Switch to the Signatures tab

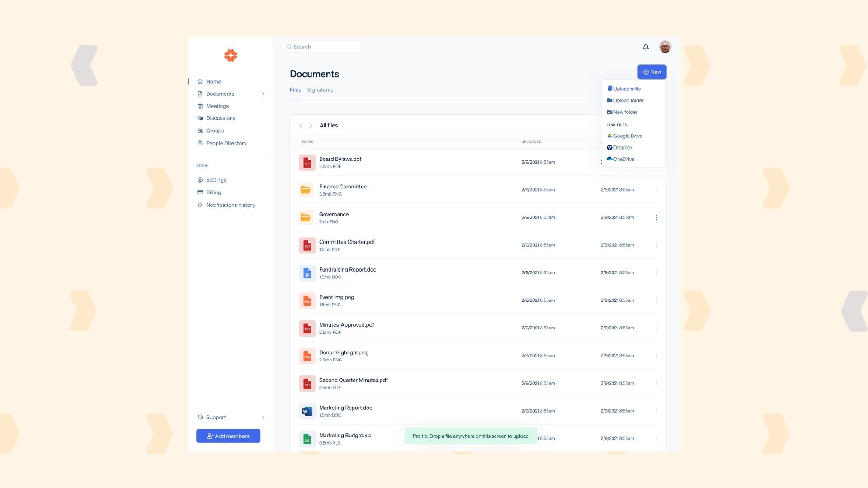click(x=320, y=89)
